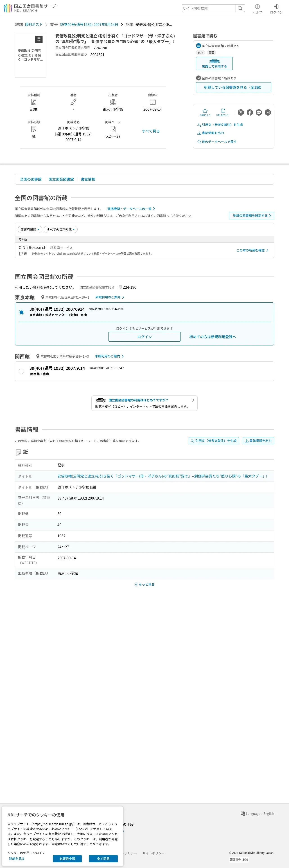
Task: Click the publication year calendar icon
Action: pos(152,102)
